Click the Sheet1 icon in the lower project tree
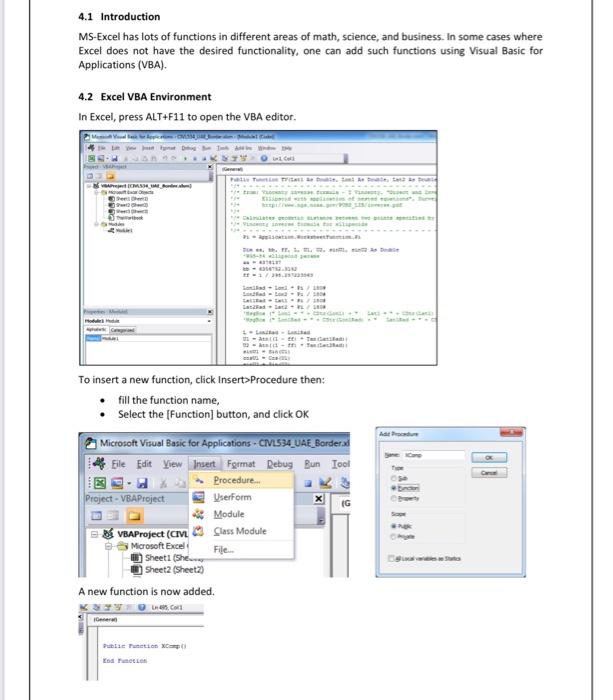Screen dimensions: 613x700 click(137, 558)
